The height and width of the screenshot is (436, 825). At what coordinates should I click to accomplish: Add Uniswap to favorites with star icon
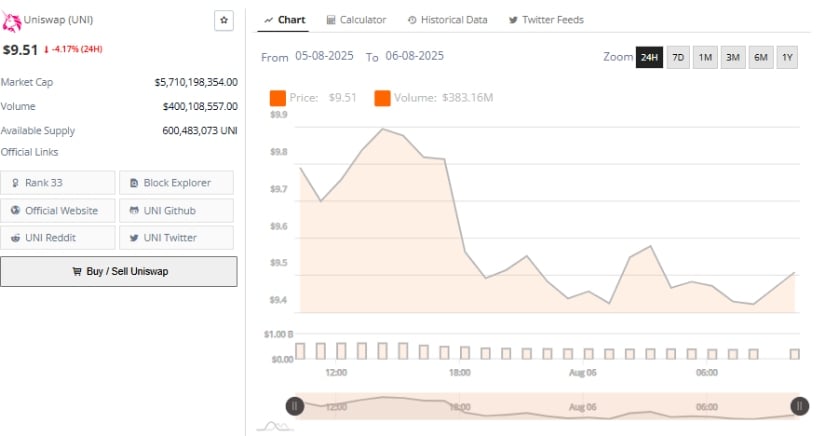224,21
